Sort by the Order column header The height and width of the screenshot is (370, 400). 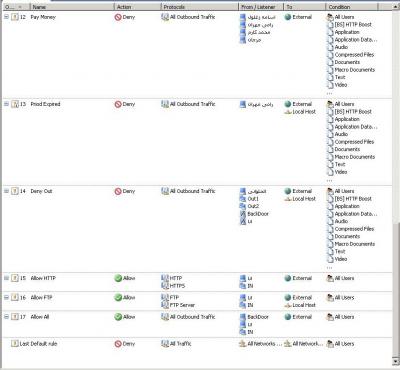(x=16, y=7)
